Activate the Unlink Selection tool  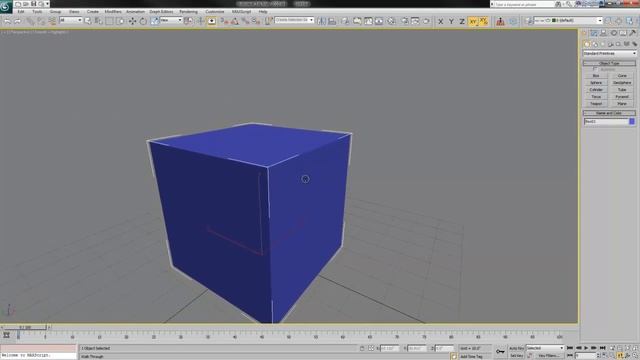pyautogui.click(x=41, y=21)
